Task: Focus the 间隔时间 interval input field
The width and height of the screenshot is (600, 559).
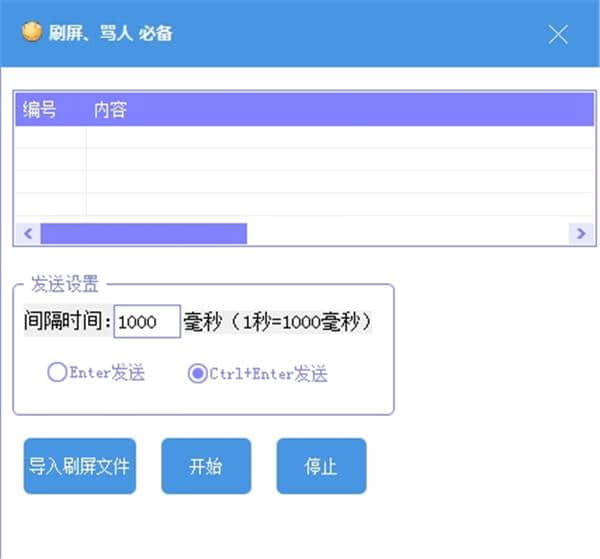Action: pos(146,322)
